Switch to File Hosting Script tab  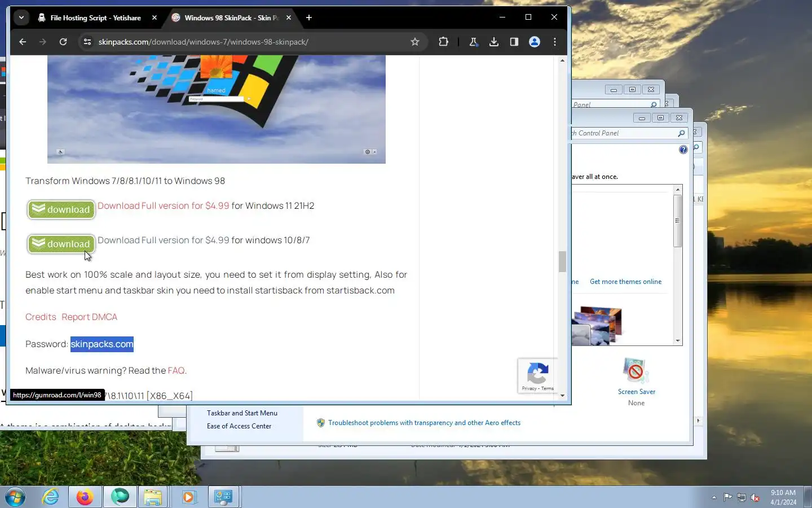[x=96, y=17]
